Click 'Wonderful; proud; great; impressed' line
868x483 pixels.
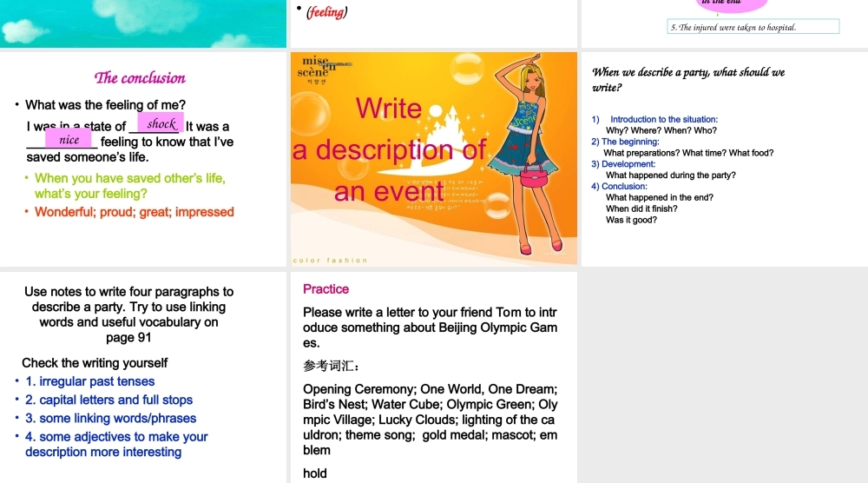134,212
